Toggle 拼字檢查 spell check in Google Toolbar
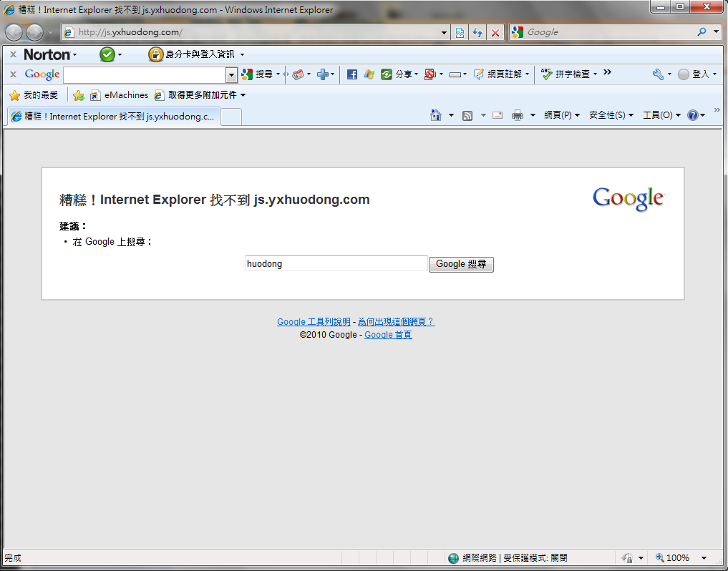The width and height of the screenshot is (728, 571). tap(566, 74)
